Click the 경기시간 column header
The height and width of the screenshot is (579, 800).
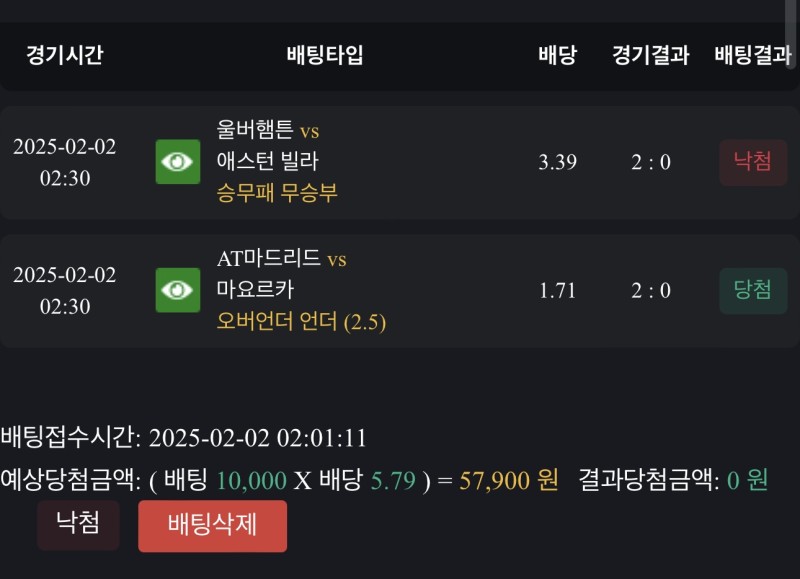click(x=64, y=55)
